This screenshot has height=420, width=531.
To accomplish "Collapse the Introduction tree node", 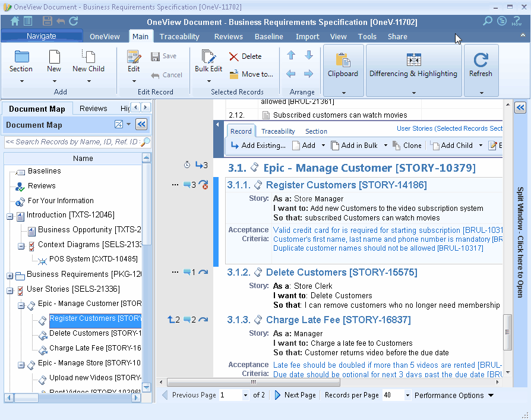I will pyautogui.click(x=10, y=216).
